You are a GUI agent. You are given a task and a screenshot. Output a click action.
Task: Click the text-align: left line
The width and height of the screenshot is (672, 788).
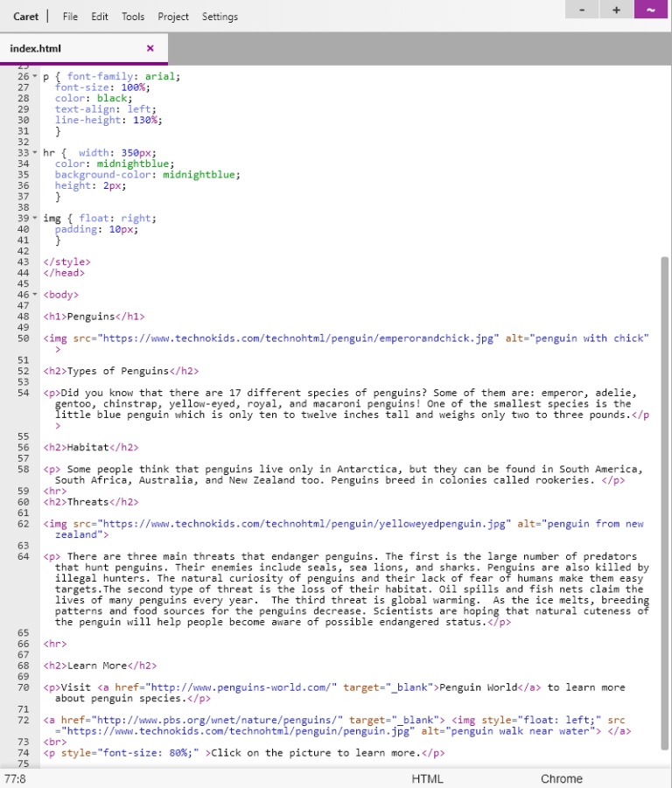[106, 109]
